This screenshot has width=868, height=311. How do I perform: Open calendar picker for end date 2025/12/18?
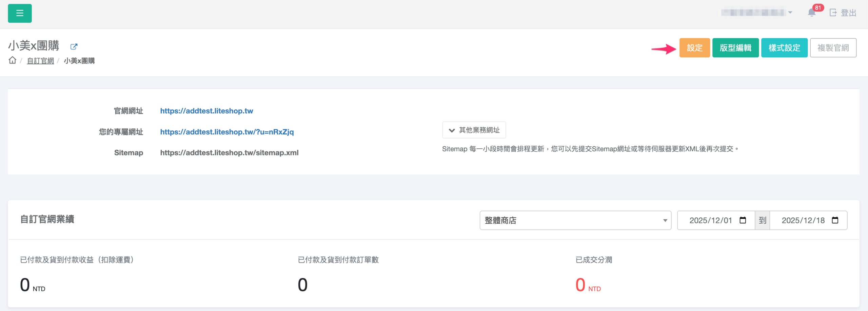835,220
